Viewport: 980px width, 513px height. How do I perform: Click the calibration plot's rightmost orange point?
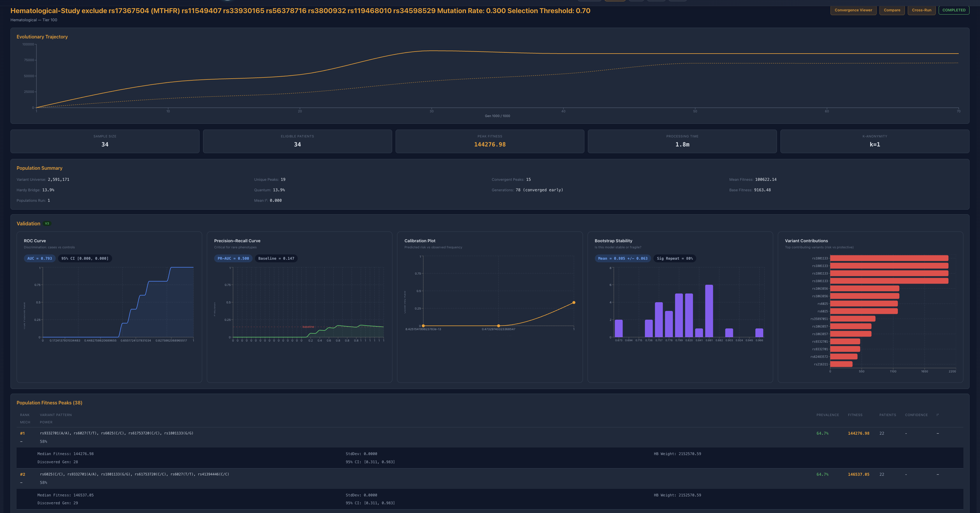click(574, 303)
